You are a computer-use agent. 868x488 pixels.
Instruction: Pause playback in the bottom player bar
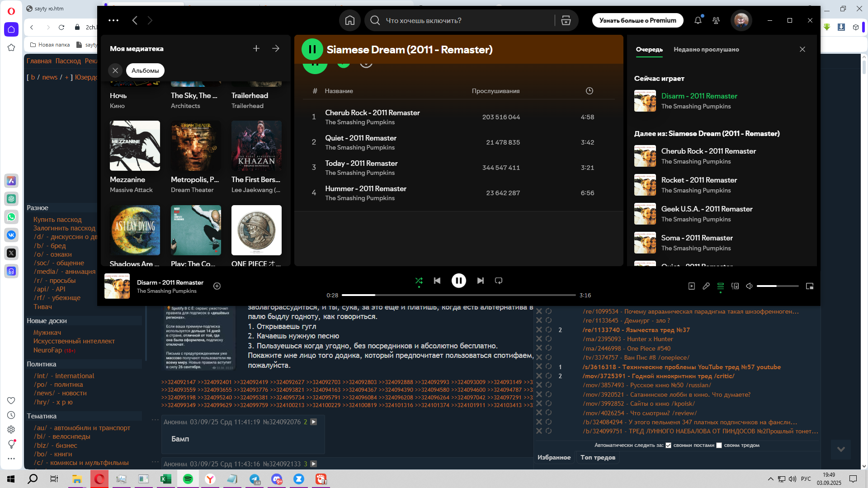click(x=458, y=281)
